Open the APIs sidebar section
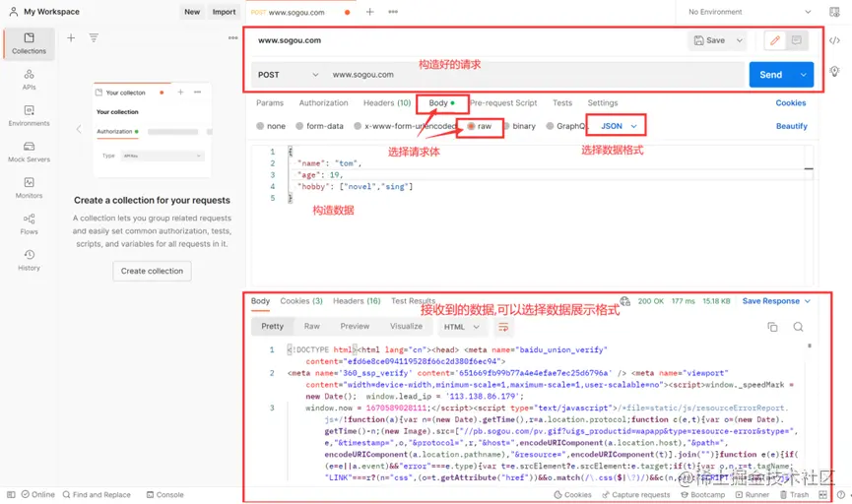Image resolution: width=852 pixels, height=504 pixels. [x=29, y=80]
